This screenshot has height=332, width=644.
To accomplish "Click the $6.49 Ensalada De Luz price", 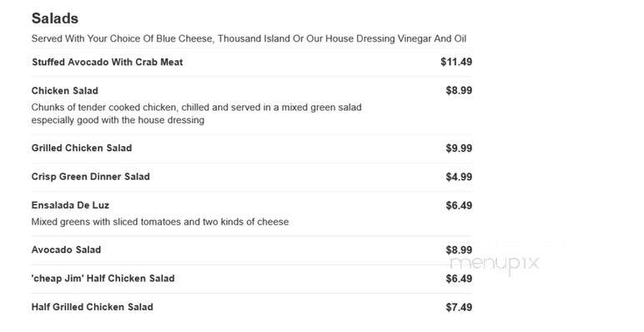I will (x=459, y=205).
